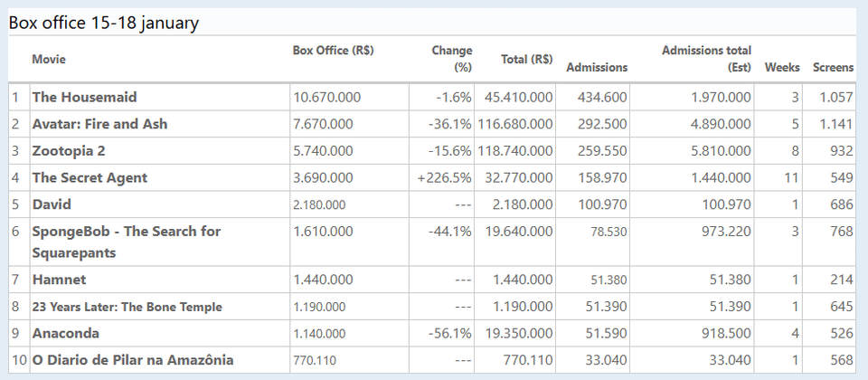Click The Housemaid movie title
The height and width of the screenshot is (380, 868).
(85, 97)
